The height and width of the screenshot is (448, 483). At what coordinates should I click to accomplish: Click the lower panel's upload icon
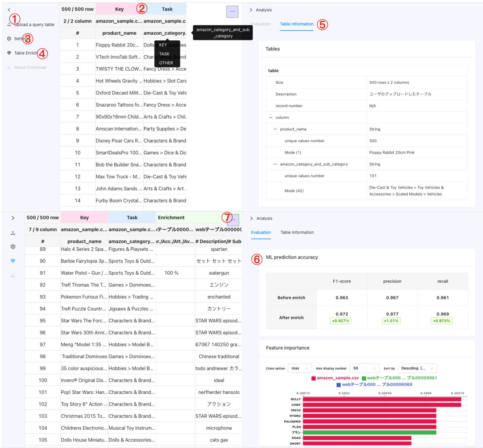pyautogui.click(x=13, y=233)
